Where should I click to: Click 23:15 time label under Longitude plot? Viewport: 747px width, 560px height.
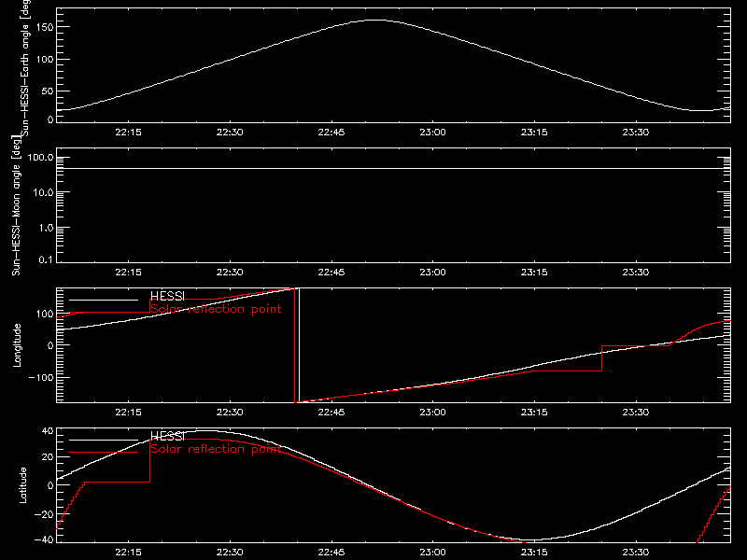tap(534, 413)
